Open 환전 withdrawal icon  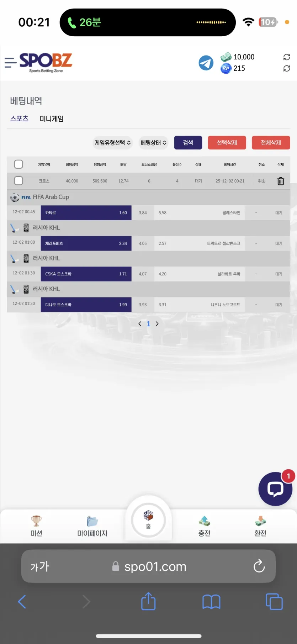[x=260, y=526]
